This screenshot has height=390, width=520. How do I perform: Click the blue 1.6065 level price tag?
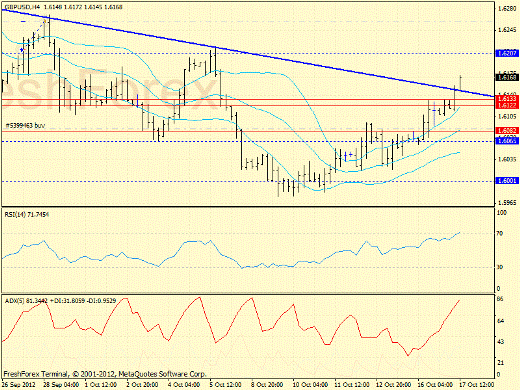point(507,141)
